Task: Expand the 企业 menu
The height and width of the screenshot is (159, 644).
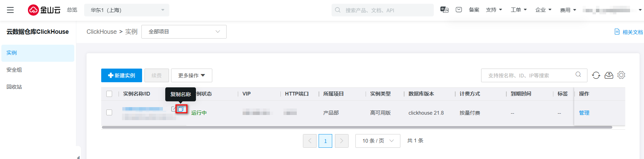Action: click(543, 10)
